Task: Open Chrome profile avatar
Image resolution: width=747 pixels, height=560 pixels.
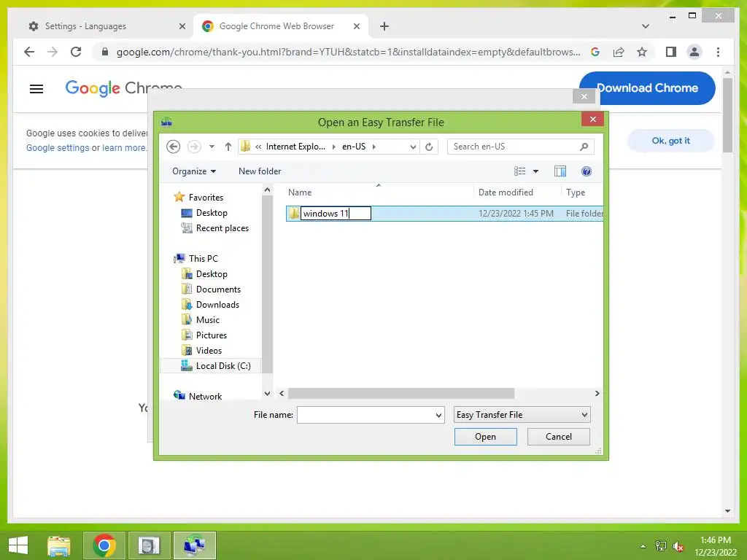Action: click(x=694, y=52)
